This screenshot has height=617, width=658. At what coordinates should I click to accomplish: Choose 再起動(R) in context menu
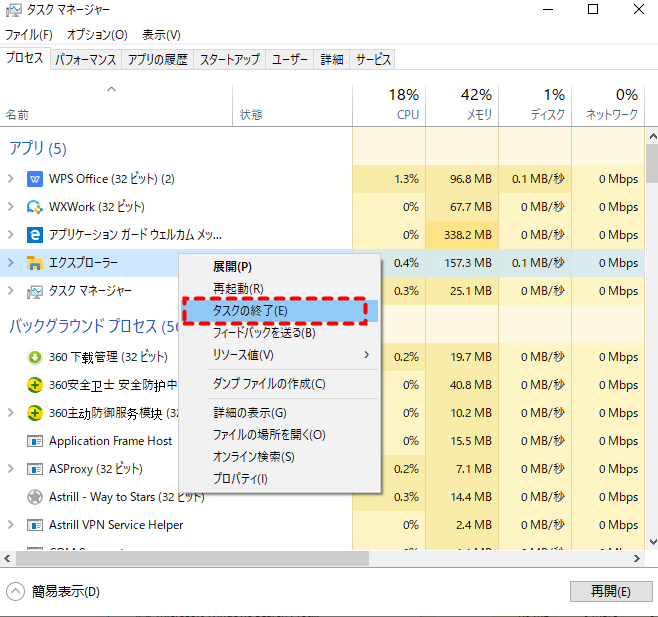pos(279,289)
